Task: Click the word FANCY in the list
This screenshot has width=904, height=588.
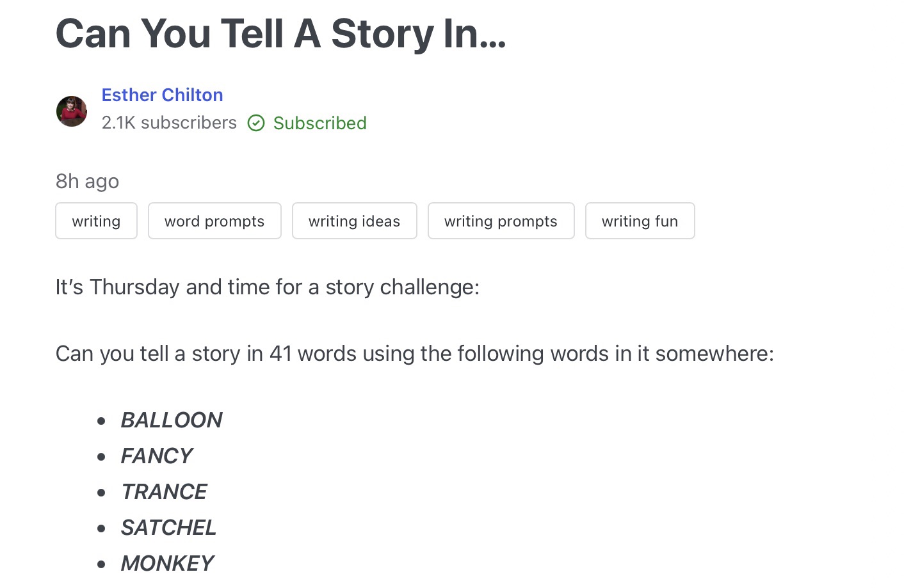Action: tap(157, 456)
